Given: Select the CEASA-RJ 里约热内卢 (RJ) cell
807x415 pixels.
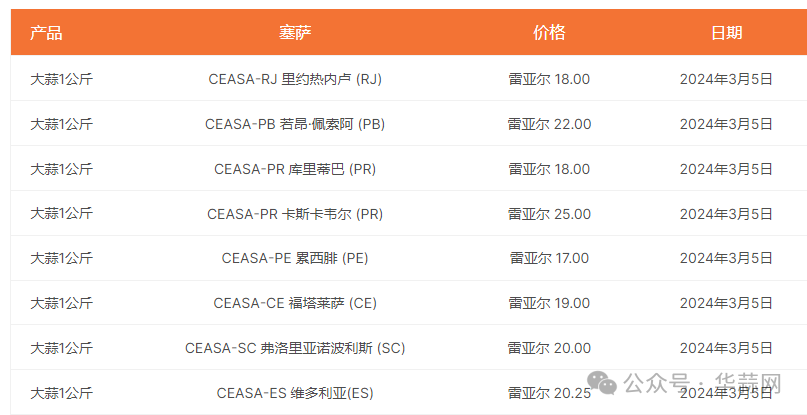Looking at the screenshot, I should (x=295, y=79).
